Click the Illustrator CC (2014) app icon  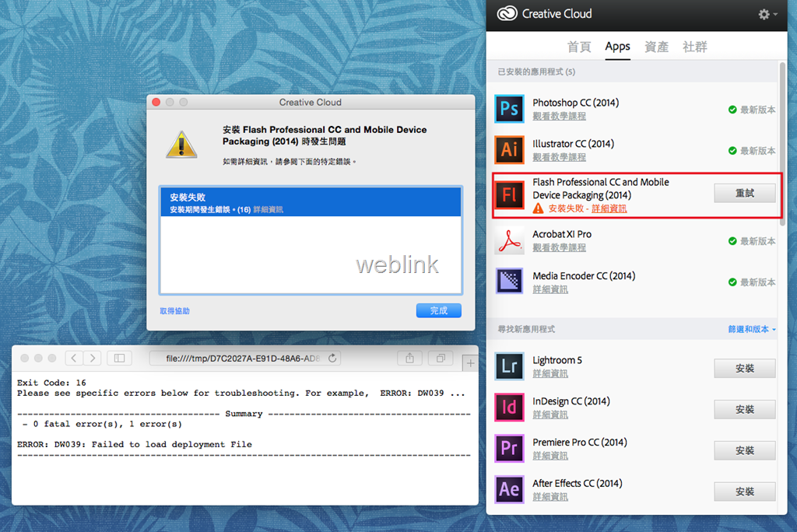tap(509, 149)
